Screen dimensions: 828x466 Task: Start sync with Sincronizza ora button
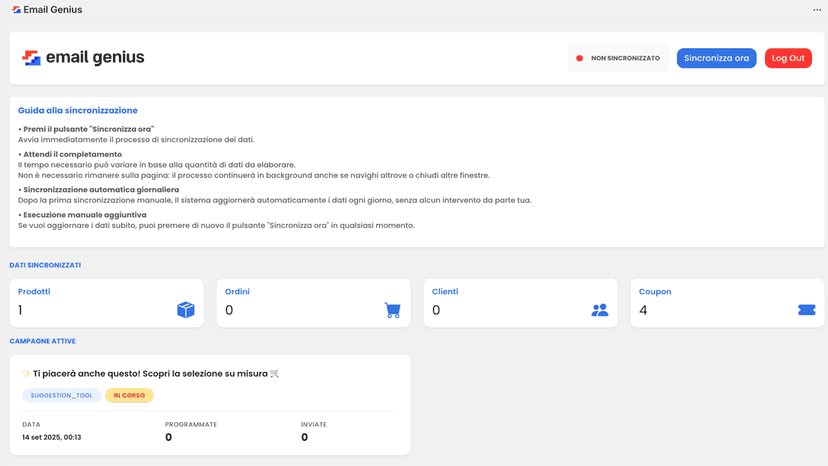pyautogui.click(x=716, y=58)
